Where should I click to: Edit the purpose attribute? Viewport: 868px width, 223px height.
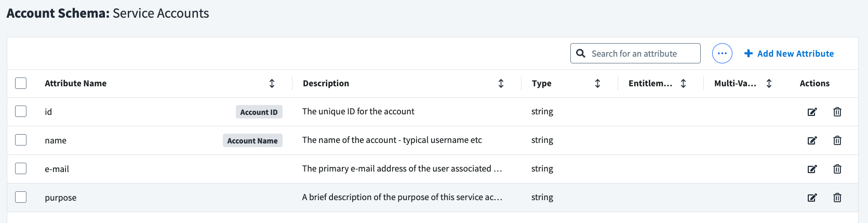coord(812,198)
